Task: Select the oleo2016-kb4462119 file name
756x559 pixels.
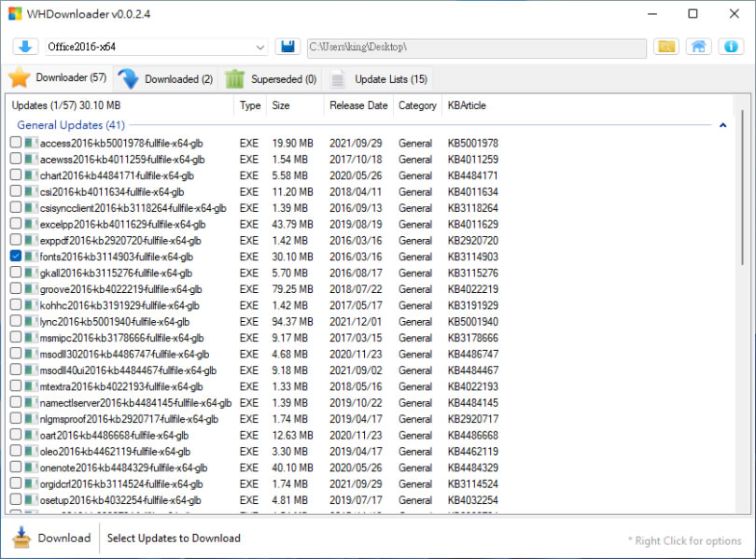Action: click(x=115, y=452)
